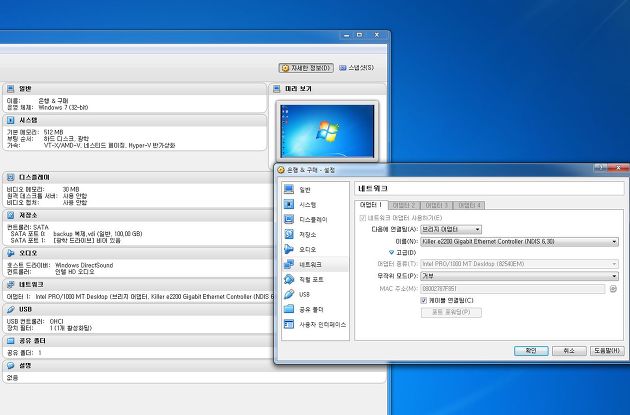Open 디스플레이 category in settings sidebar
The image size is (630, 415).
click(315, 219)
